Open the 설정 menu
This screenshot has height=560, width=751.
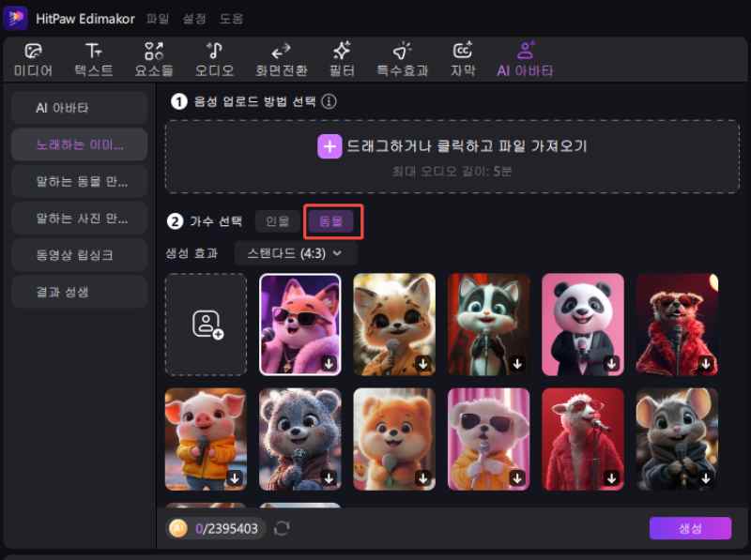pyautogui.click(x=193, y=17)
